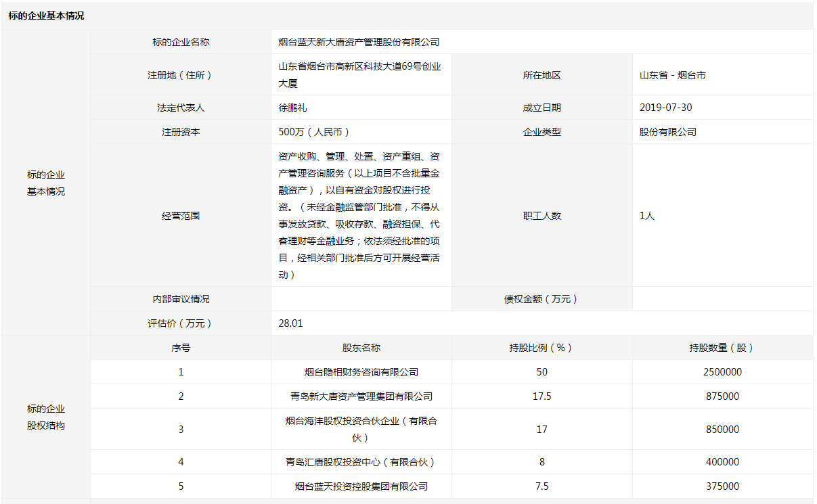
Task: Click the establishment date 2019-07-30
Action: [x=665, y=108]
